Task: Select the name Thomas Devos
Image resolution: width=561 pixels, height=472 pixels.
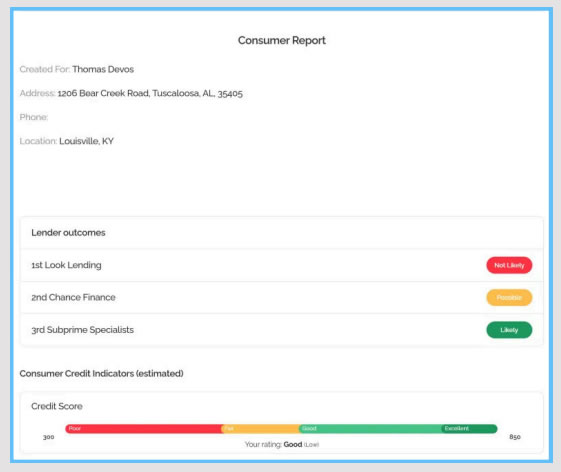Action: 103,69
